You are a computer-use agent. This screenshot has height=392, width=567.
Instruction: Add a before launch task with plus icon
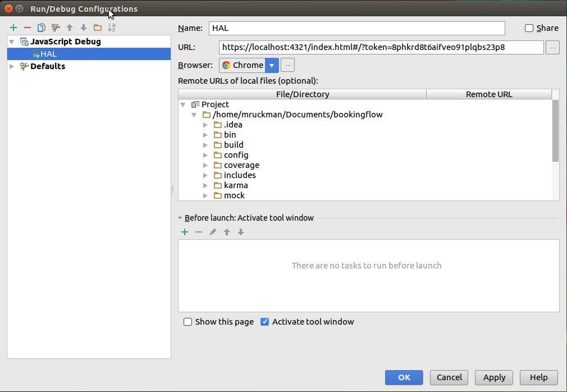[x=185, y=232]
